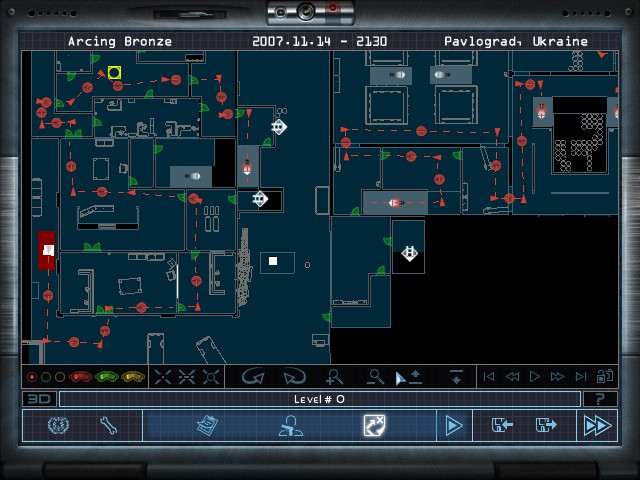Rotate map clockwise
The image size is (640, 480).
(293, 377)
